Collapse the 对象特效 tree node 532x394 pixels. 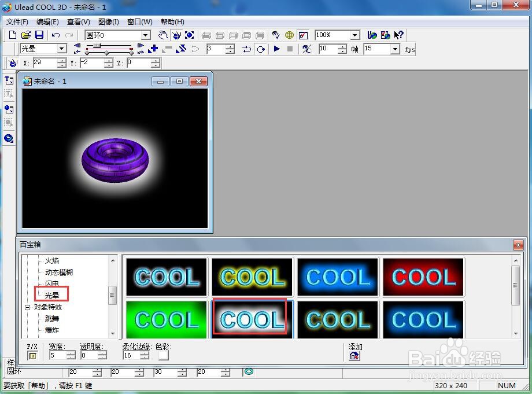tap(27, 307)
